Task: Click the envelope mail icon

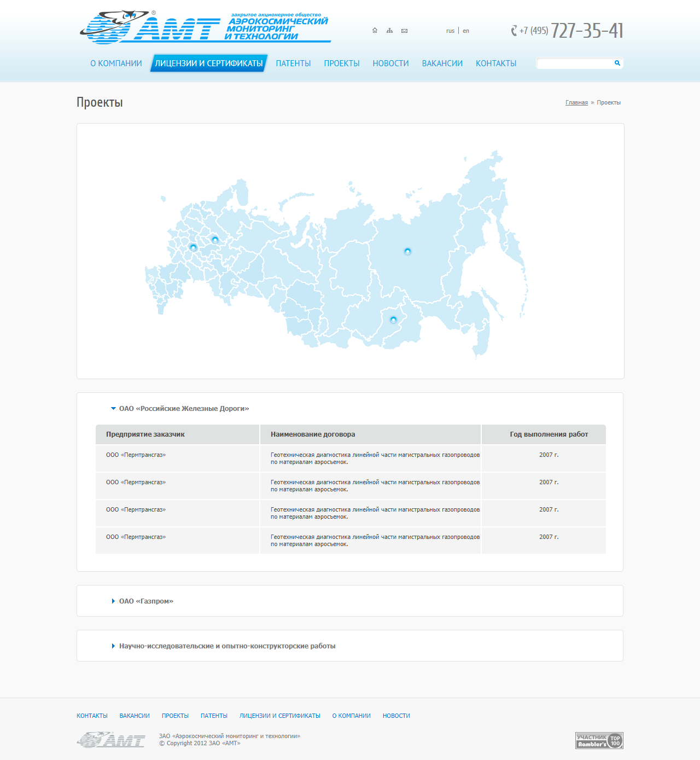Action: [404, 31]
